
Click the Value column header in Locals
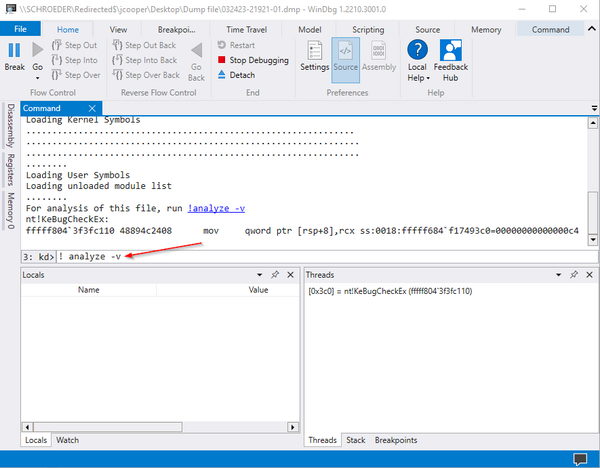pos(258,290)
